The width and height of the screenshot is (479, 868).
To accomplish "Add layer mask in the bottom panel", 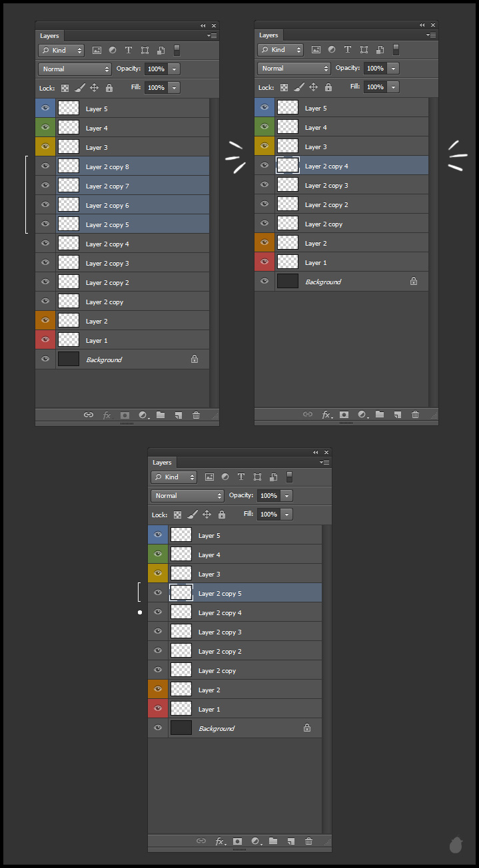I will click(x=237, y=841).
